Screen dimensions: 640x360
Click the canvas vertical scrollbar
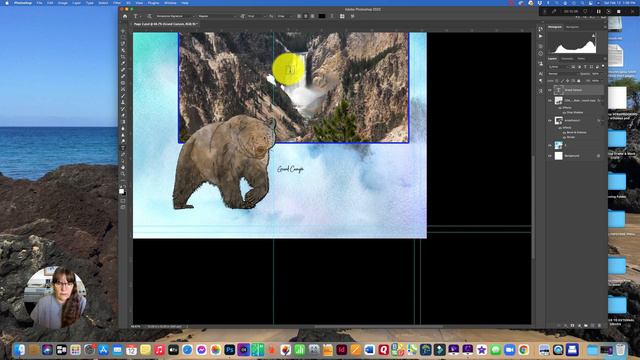pyautogui.click(x=533, y=207)
